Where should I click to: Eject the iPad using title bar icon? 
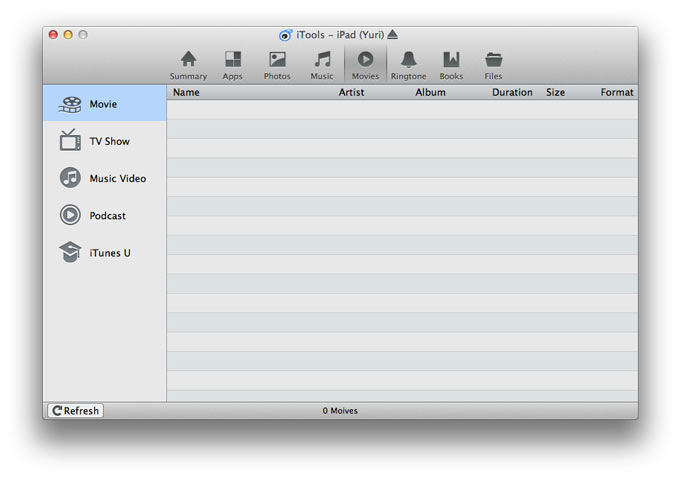394,34
